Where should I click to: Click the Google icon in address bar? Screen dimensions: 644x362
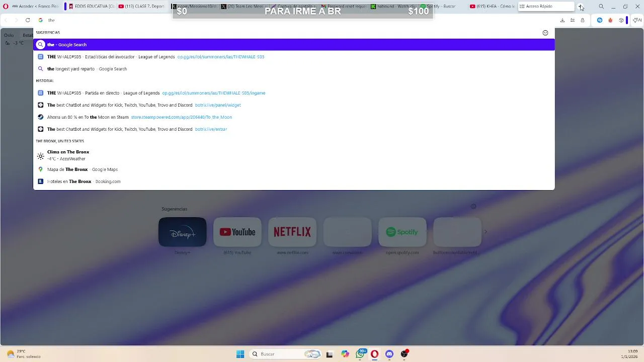click(41, 20)
